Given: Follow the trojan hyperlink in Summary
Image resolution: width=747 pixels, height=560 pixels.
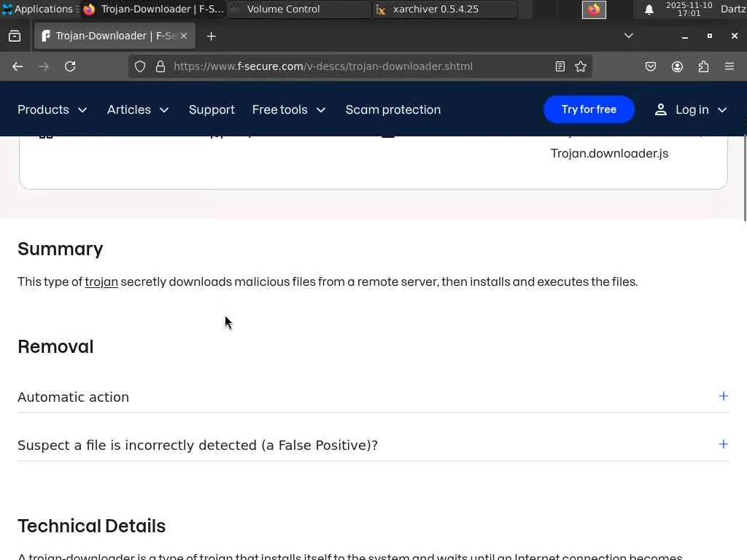Looking at the screenshot, I should pos(101,281).
